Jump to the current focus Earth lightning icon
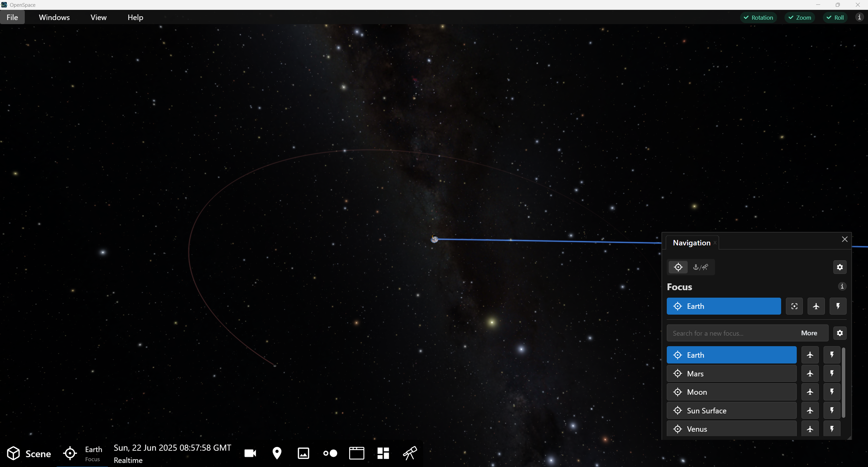This screenshot has width=868, height=467. [838, 306]
